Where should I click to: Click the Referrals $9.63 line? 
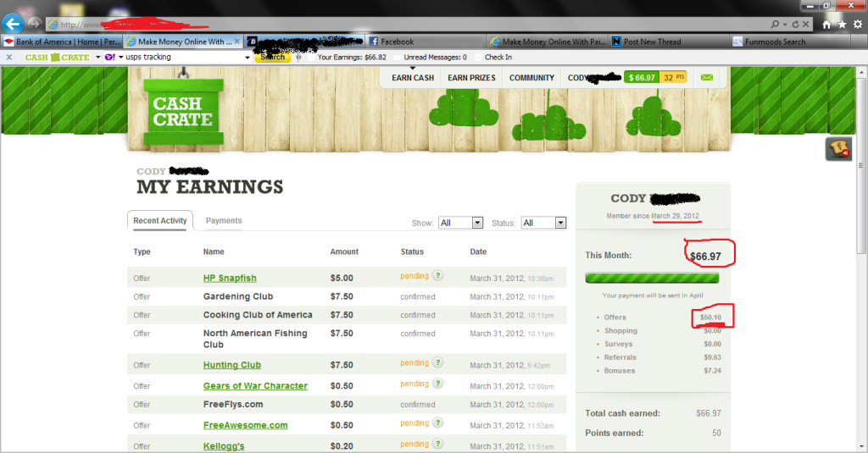659,357
